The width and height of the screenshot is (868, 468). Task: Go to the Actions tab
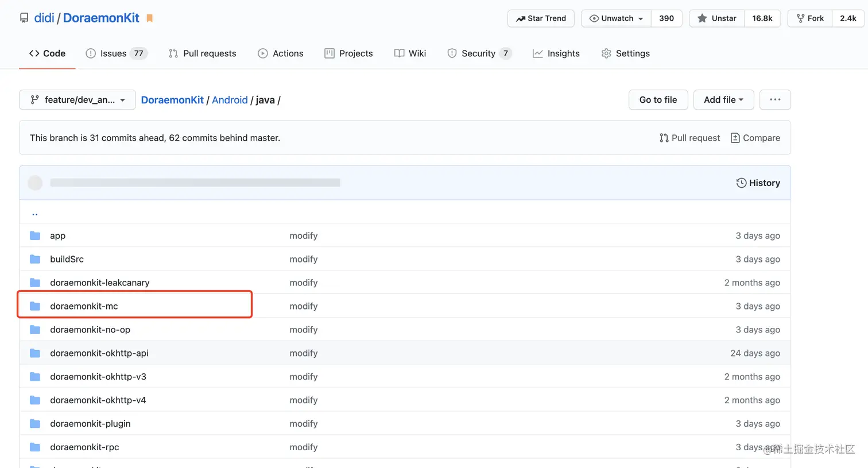click(x=281, y=53)
